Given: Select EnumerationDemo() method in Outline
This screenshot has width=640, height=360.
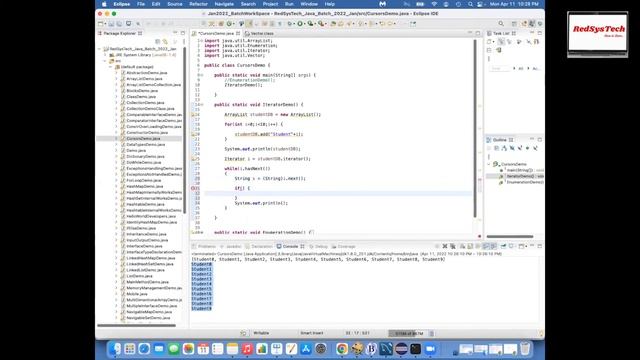Looking at the screenshot, I should pyautogui.click(x=522, y=182).
